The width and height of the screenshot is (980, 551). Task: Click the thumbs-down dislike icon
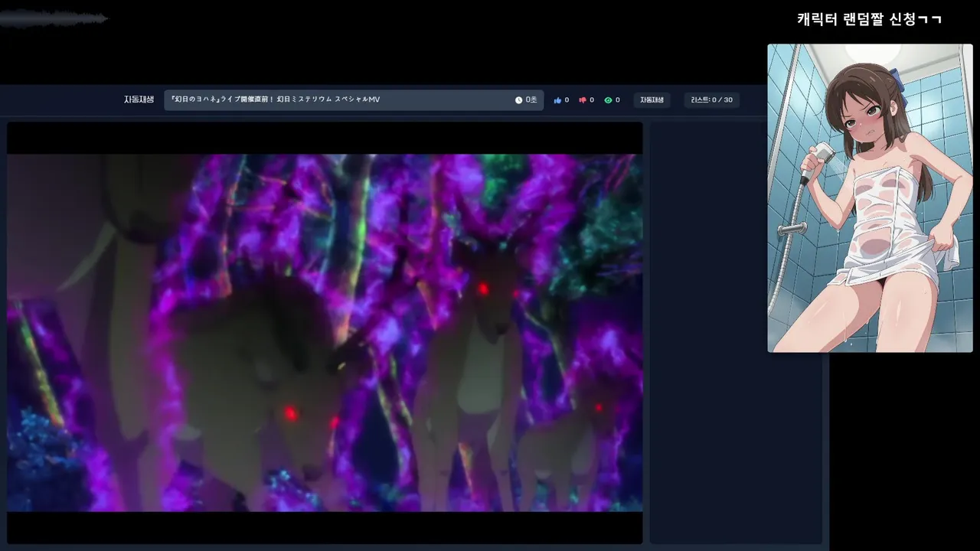(x=583, y=100)
